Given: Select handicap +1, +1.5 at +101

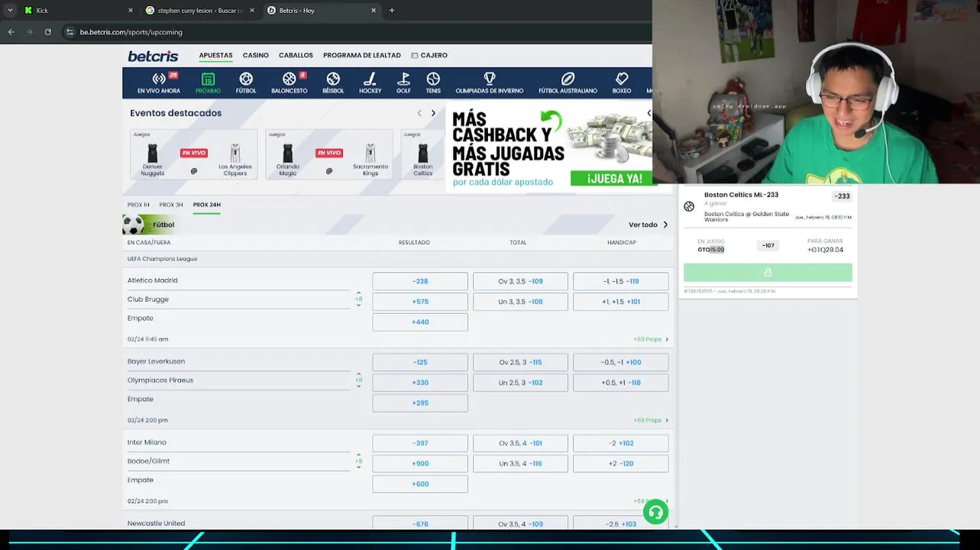Looking at the screenshot, I should 621,302.
